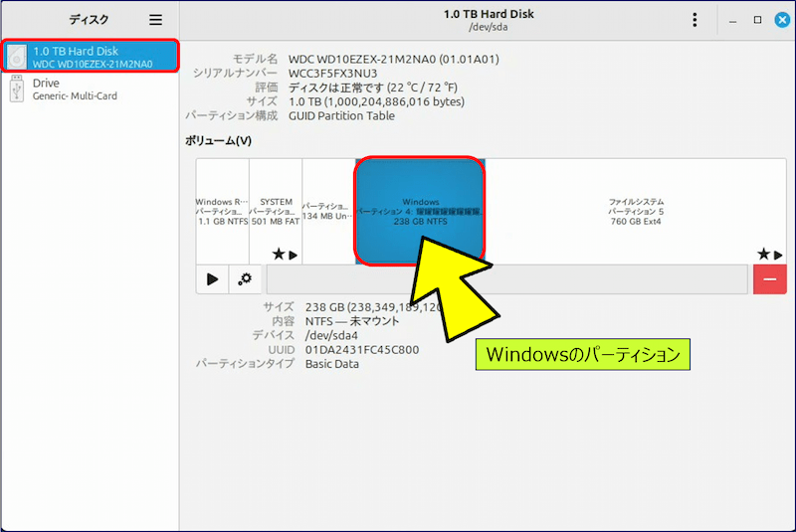Screen dimensions: 796x532
Task: Select the Windows Recovery 1.1 GB NTFS partition
Action: click(x=222, y=211)
